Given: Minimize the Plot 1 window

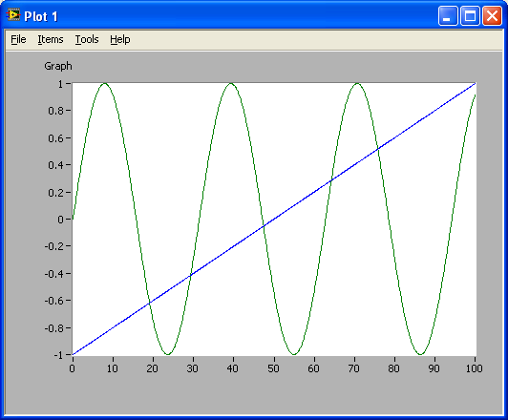Looking at the screenshot, I should pyautogui.click(x=448, y=15).
